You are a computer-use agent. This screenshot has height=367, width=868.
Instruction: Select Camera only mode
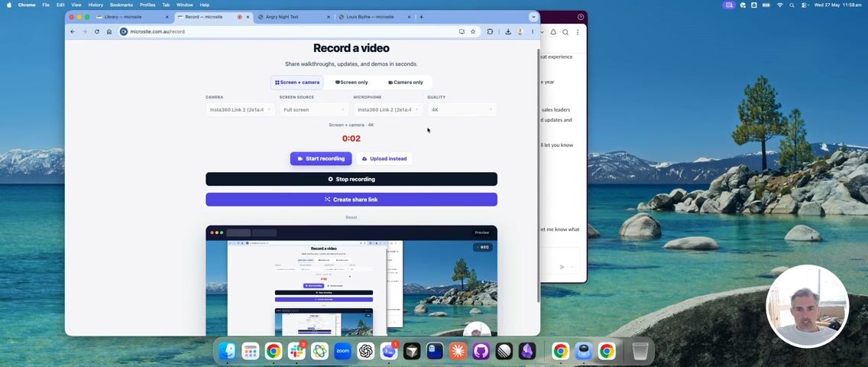pos(405,83)
